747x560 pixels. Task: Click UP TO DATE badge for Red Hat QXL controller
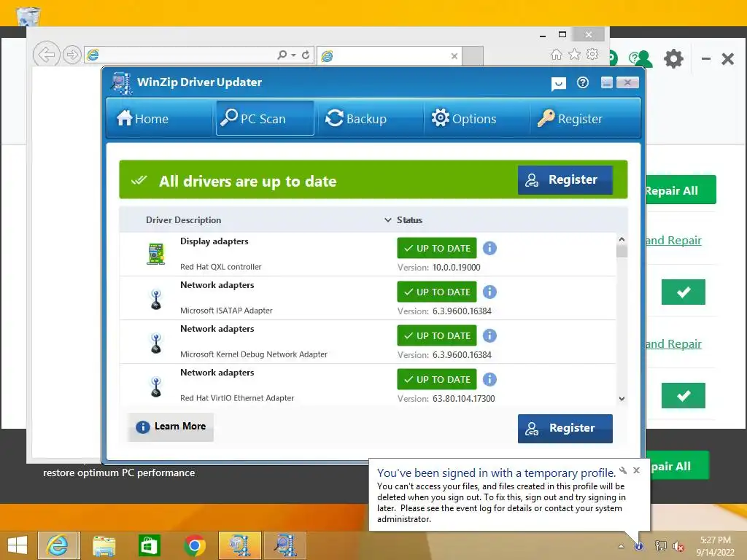(437, 248)
